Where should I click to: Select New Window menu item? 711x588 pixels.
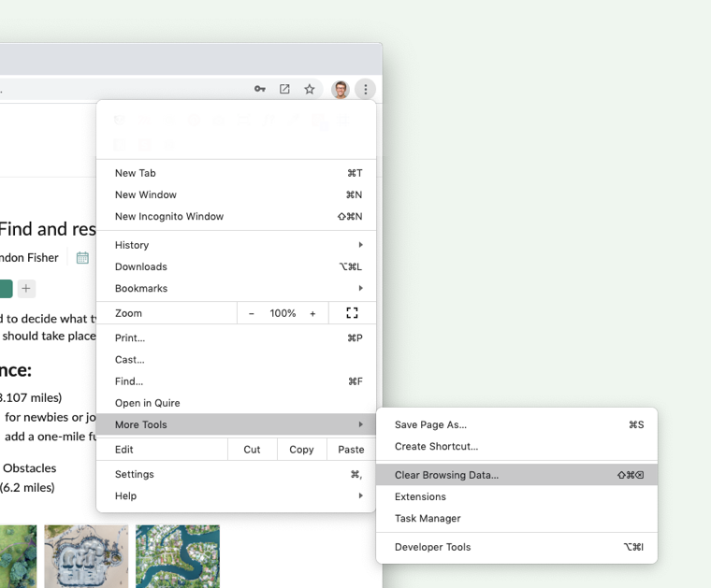[x=237, y=194]
